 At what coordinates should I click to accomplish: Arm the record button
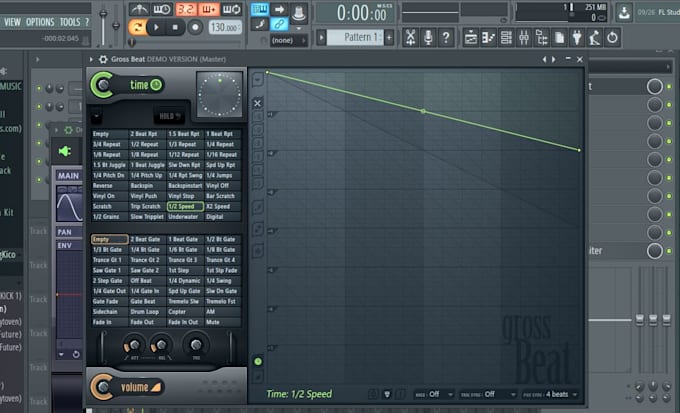pyautogui.click(x=195, y=27)
